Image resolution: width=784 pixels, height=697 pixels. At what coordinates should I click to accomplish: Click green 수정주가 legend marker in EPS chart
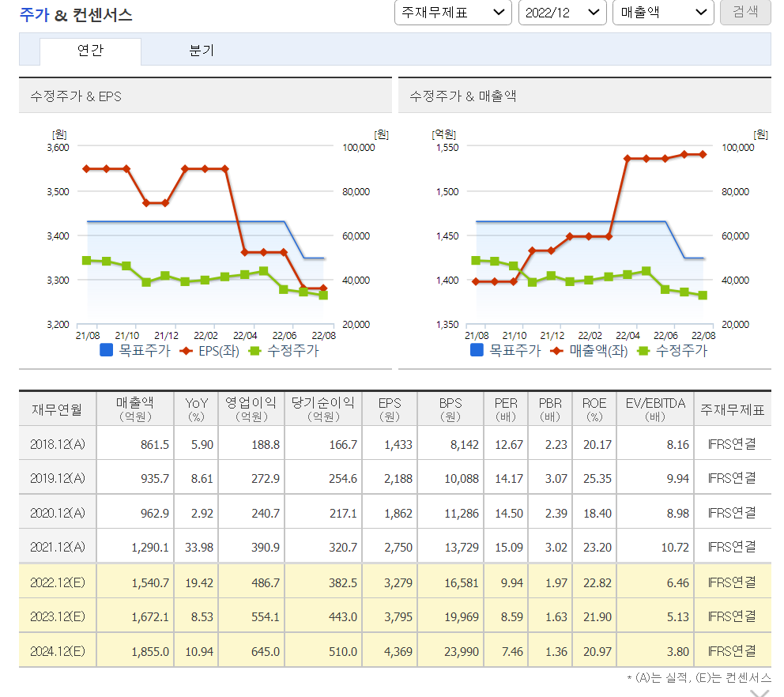[x=254, y=351]
